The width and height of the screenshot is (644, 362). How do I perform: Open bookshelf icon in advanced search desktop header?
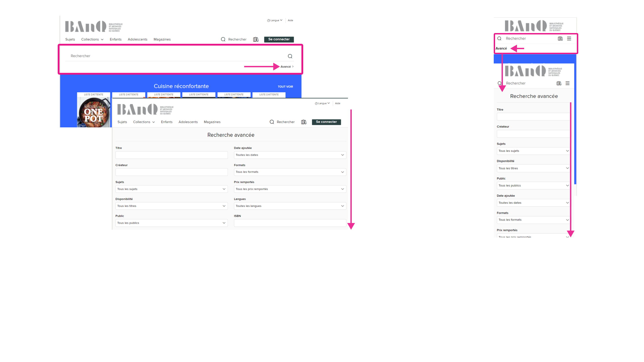[304, 122]
